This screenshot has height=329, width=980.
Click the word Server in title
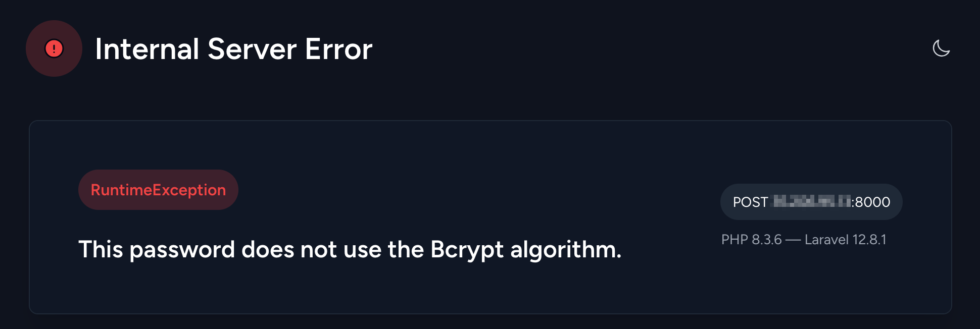[252, 49]
